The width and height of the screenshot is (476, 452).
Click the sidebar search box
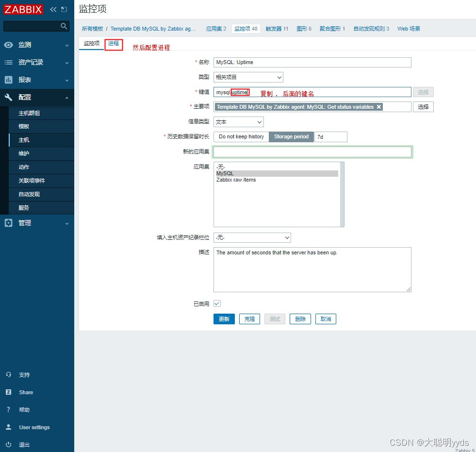pyautogui.click(x=32, y=26)
